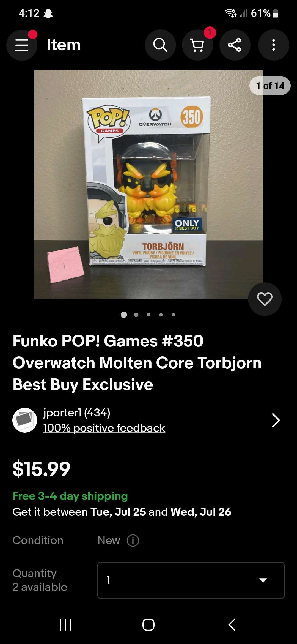Open the shopping cart
Image resolution: width=297 pixels, height=644 pixels.
197,45
